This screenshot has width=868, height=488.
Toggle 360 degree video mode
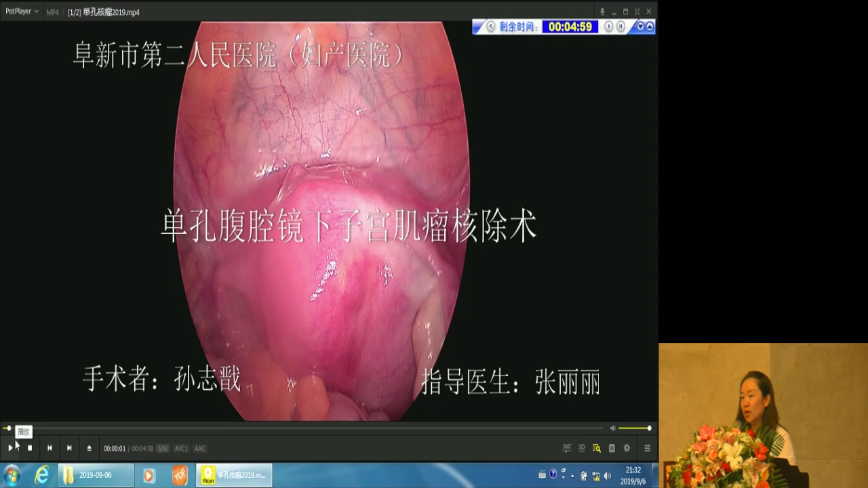pos(567,448)
